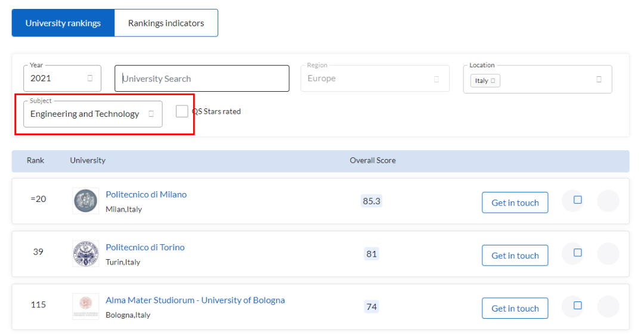
Task: Click far-right round icon in Politecnico di Torino row
Action: (608, 254)
